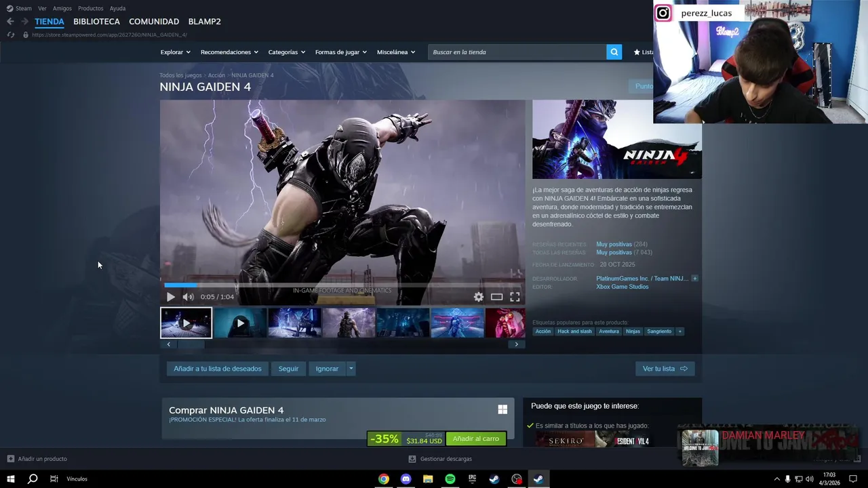The width and height of the screenshot is (868, 488).
Task: Grab the thumbnail strip scrollbar handle
Action: coord(191,344)
